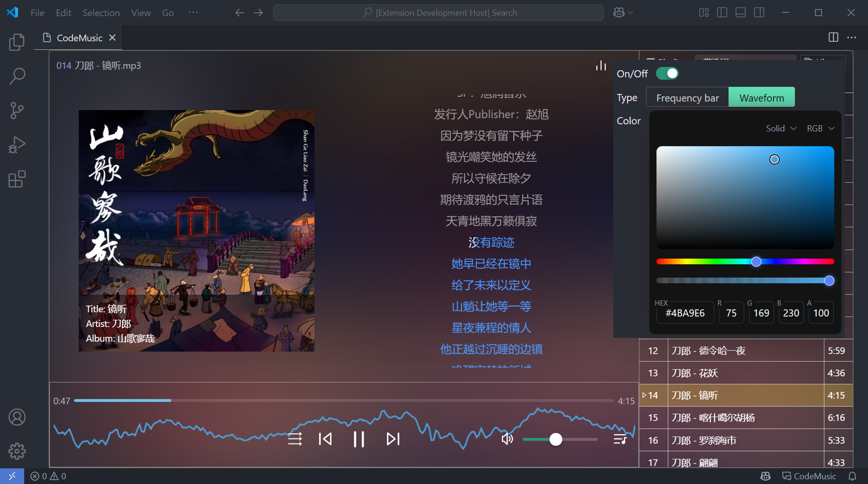Click the alpha opacity slider
The image size is (868, 484).
(745, 280)
